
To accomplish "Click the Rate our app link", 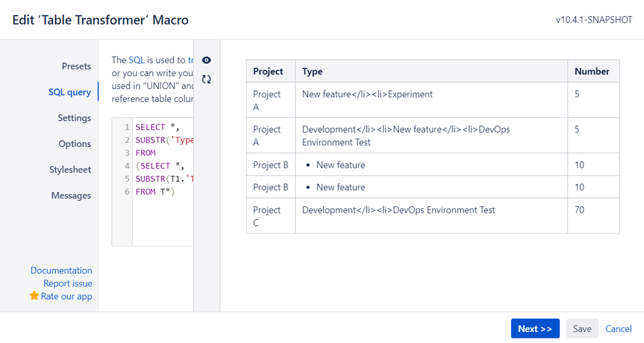I will pos(66,296).
